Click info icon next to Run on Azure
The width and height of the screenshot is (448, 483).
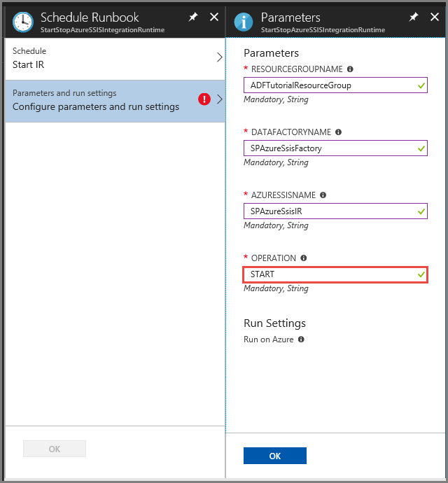click(x=301, y=339)
